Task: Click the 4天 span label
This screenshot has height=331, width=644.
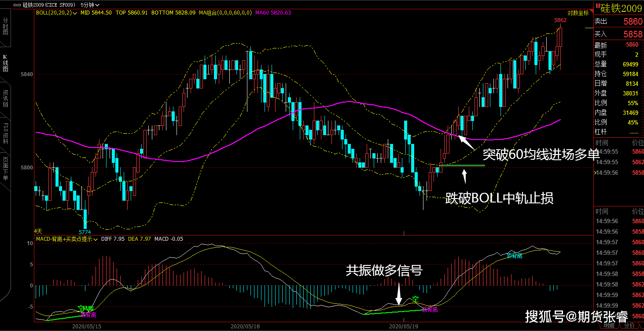Action: click(38, 231)
